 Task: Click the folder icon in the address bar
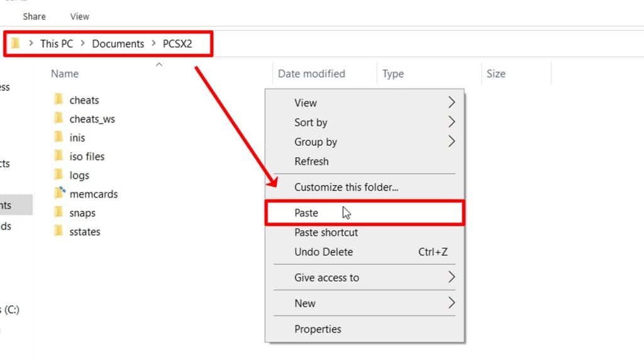click(14, 43)
